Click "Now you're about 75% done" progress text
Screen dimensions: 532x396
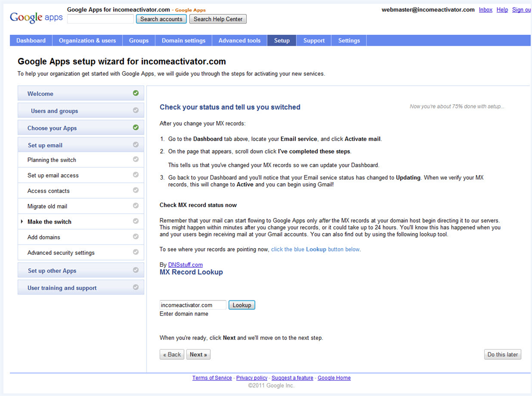coord(457,106)
